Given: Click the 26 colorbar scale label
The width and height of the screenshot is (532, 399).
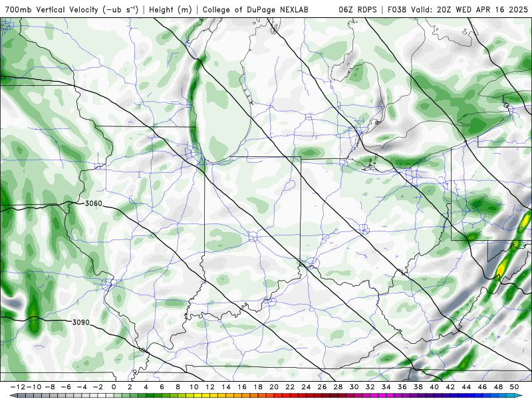Looking at the screenshot, I should point(323,387).
